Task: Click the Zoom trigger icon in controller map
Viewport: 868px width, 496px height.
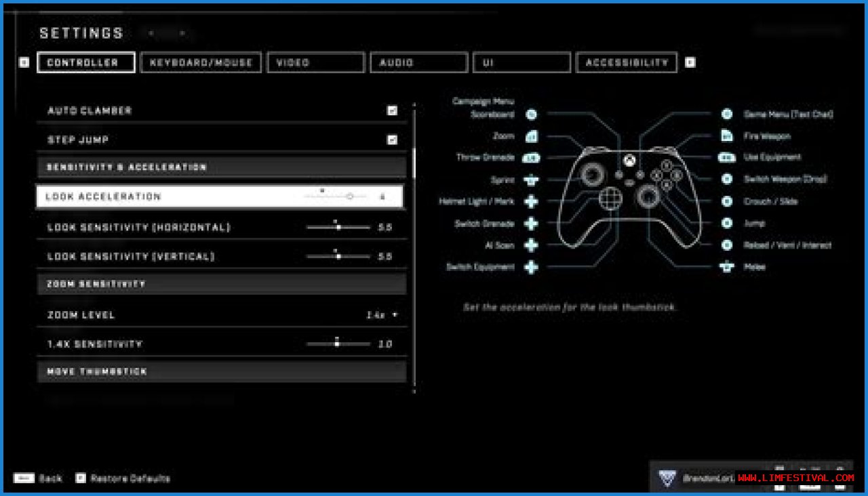Action: click(x=532, y=136)
